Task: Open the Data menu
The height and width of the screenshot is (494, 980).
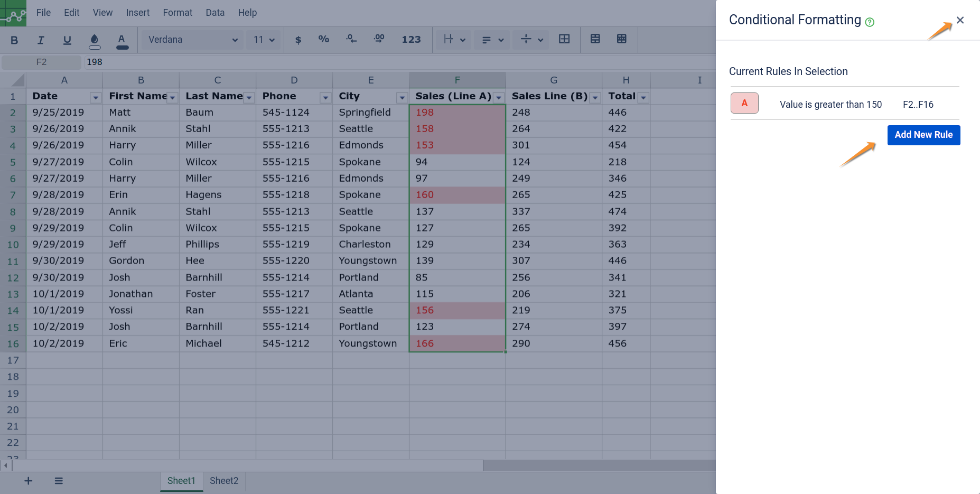Action: click(215, 13)
